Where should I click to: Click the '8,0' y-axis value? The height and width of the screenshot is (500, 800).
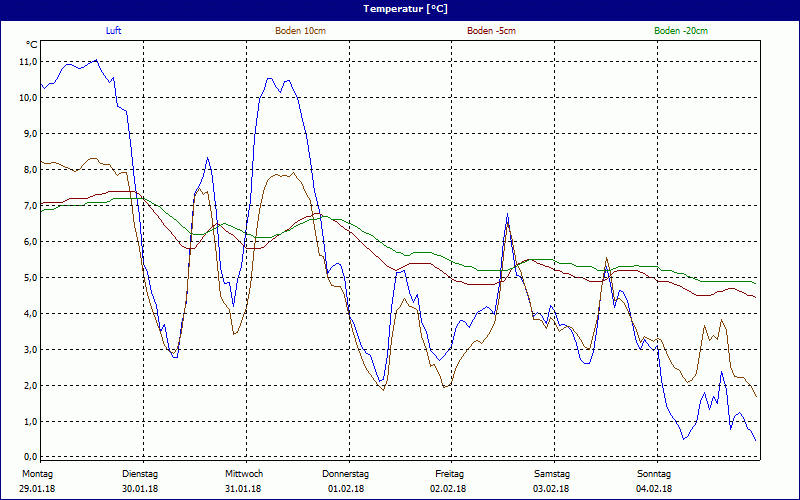tap(30, 169)
